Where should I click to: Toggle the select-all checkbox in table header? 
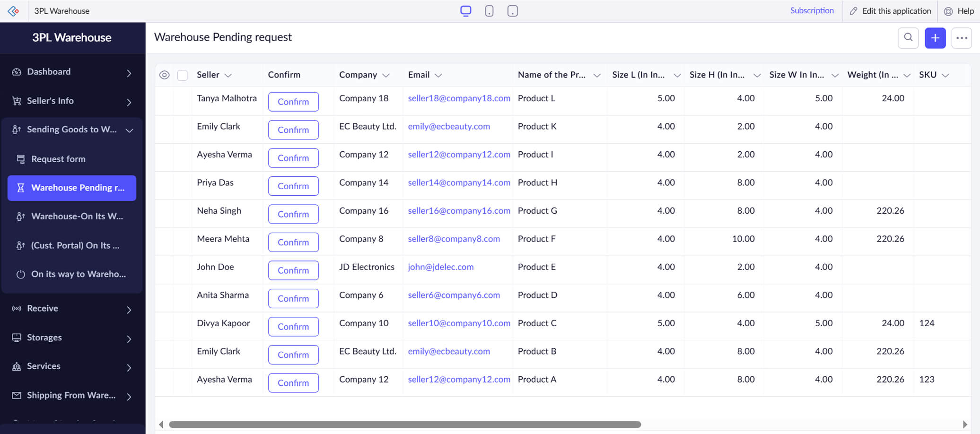point(182,75)
